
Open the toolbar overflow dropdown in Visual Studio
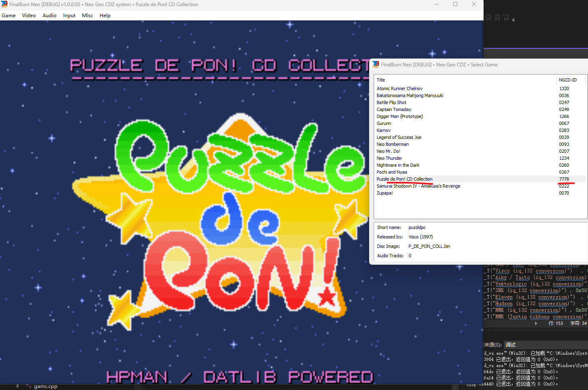[x=513, y=19]
